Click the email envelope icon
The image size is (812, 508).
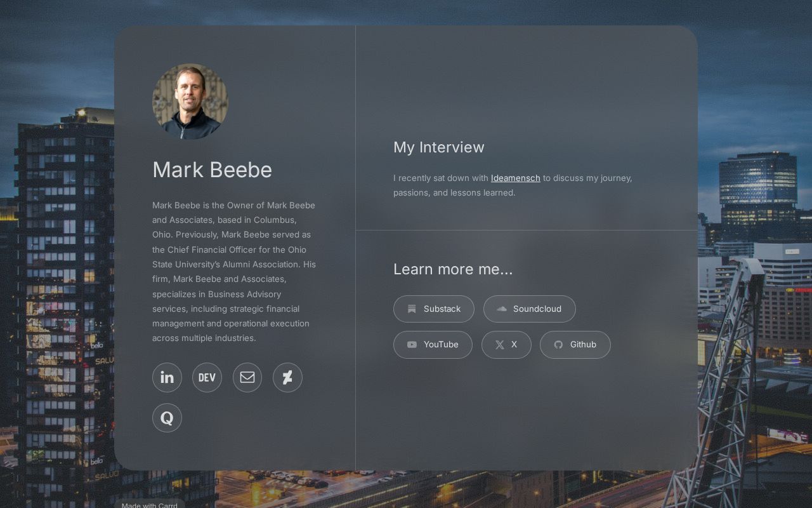pyautogui.click(x=247, y=377)
